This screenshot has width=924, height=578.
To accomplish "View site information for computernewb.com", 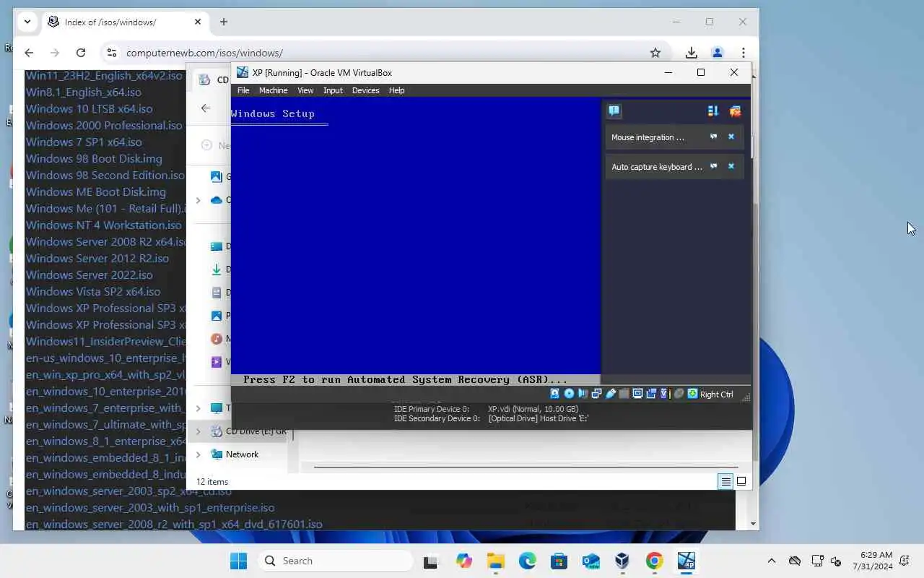I will point(111,53).
